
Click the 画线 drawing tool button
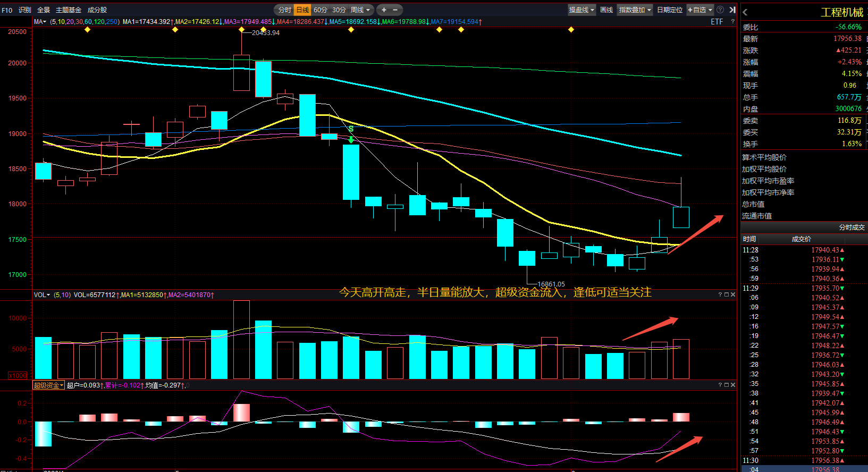coord(606,10)
